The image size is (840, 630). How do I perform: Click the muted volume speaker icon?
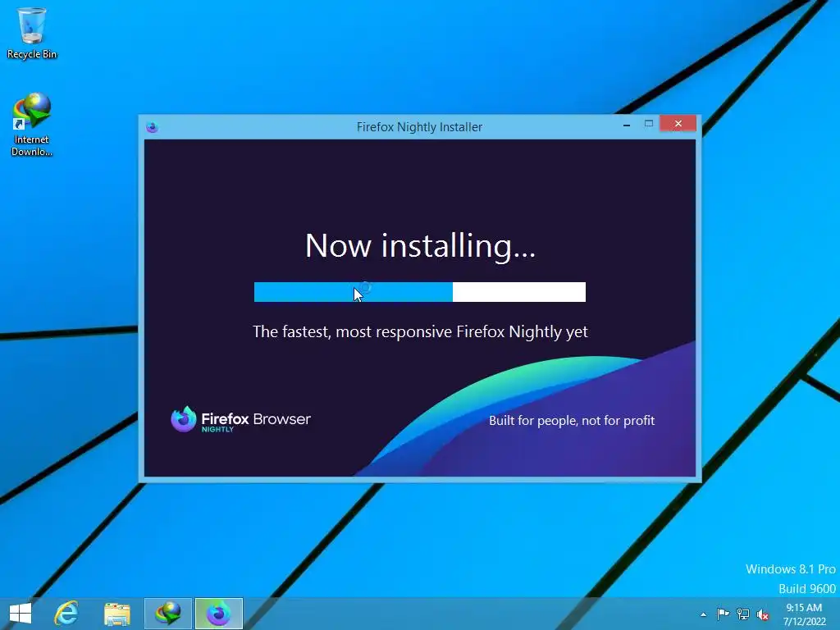[x=763, y=614]
